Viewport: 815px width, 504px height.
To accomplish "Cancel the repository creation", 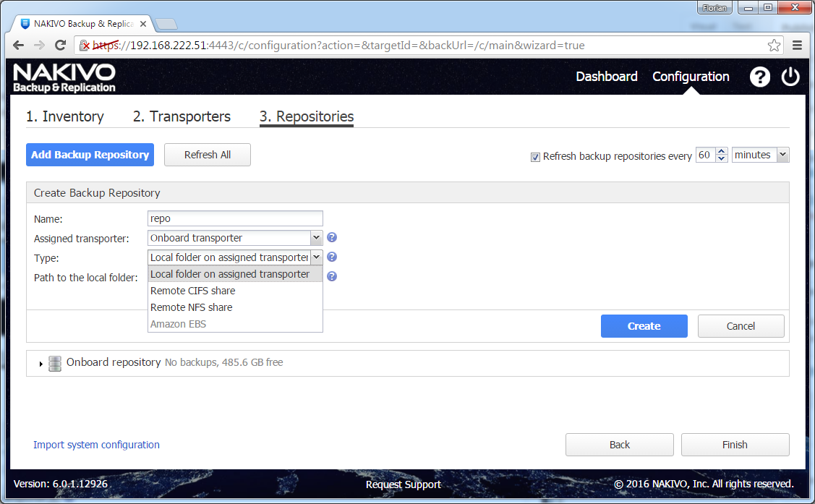I will tap(741, 326).
